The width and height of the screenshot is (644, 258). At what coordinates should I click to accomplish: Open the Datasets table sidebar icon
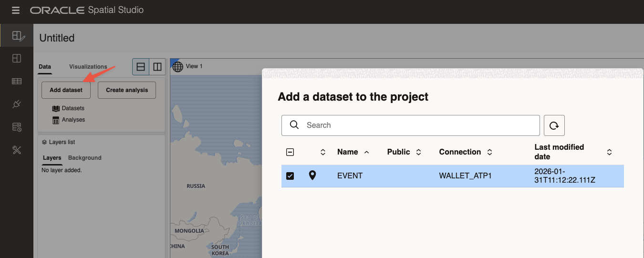17,81
